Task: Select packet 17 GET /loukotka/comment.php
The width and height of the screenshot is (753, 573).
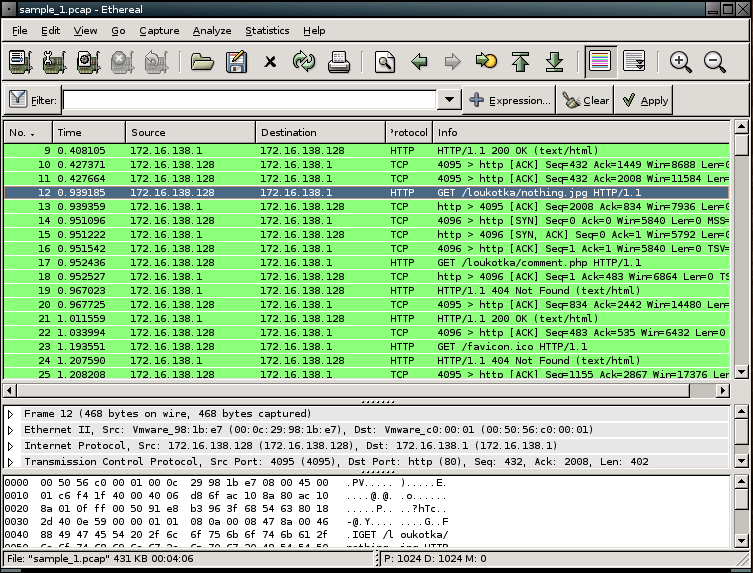Action: point(366,263)
